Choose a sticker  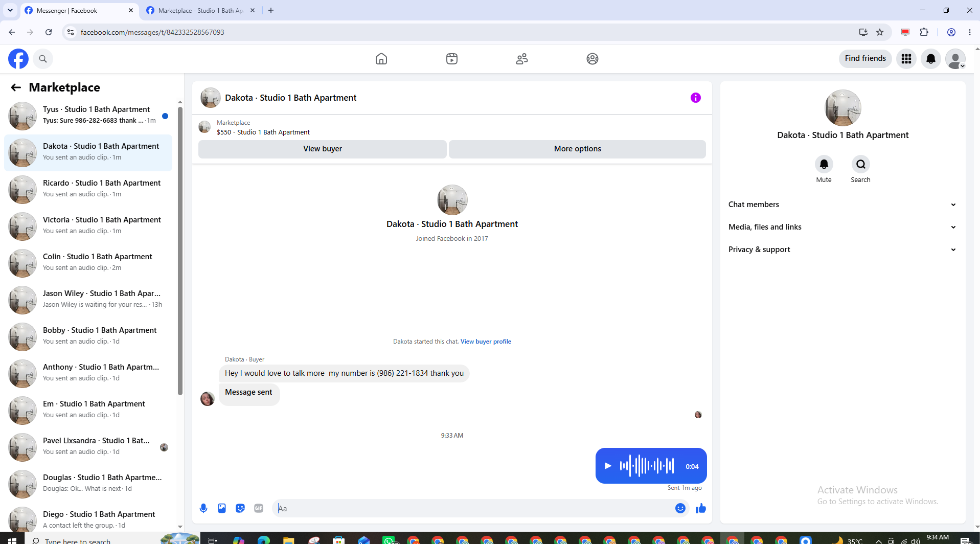click(x=240, y=508)
